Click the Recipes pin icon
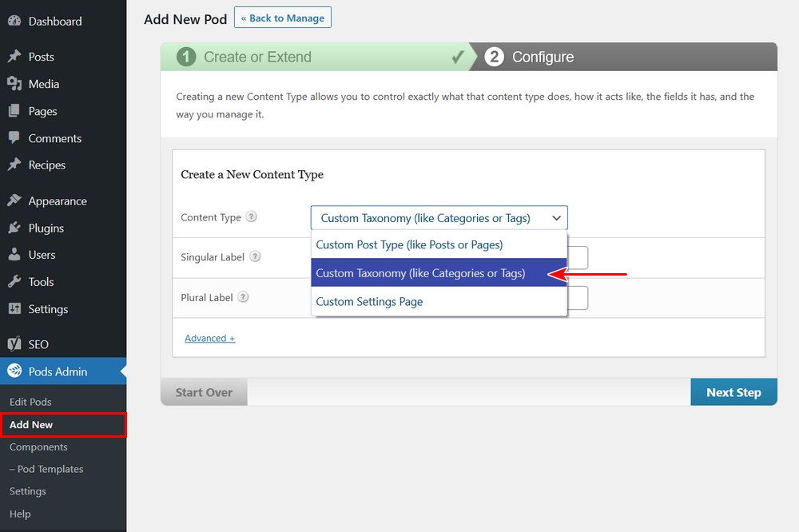 [x=14, y=164]
